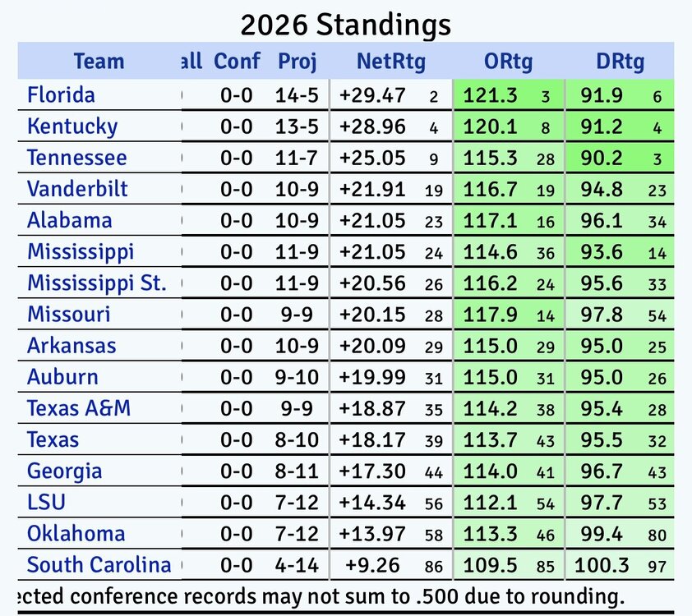
Task: Click the Conf column header
Action: (x=237, y=62)
